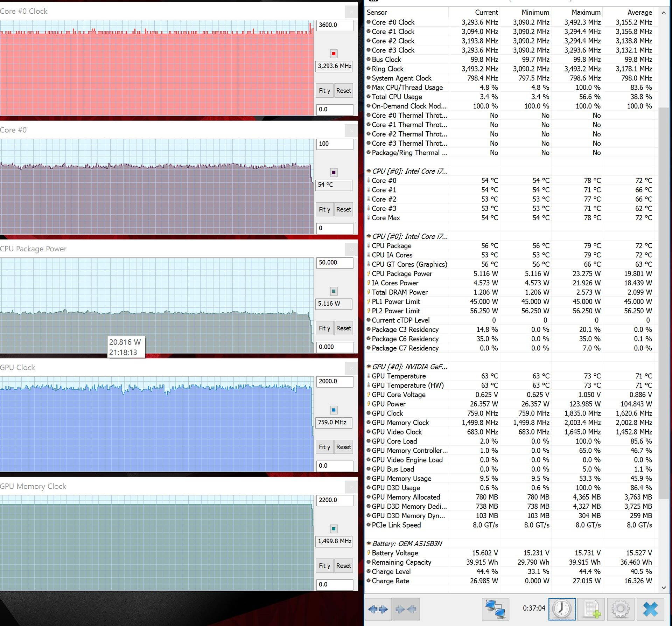The height and width of the screenshot is (626, 672).
Task: Close the Core #0 temperature graph
Action: pos(351,131)
